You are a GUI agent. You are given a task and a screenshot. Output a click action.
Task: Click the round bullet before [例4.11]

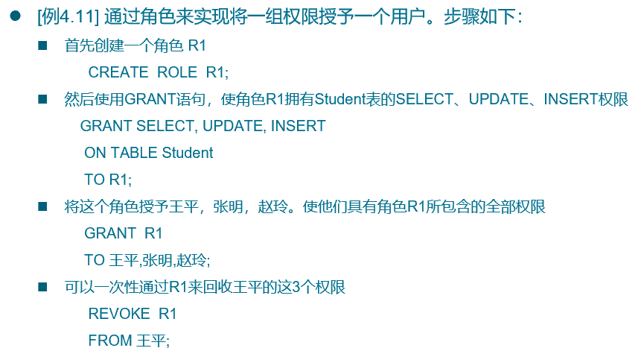[15, 16]
